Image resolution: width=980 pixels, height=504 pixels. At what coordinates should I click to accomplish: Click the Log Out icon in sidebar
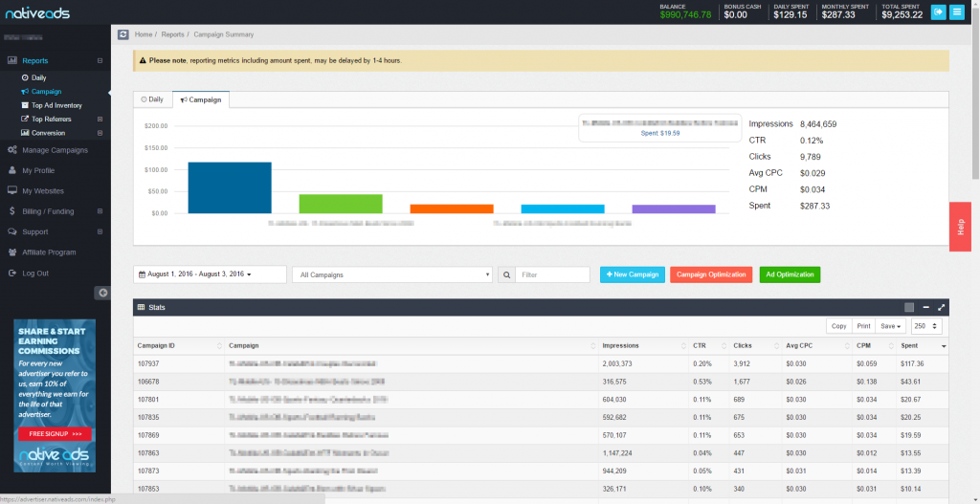11,273
